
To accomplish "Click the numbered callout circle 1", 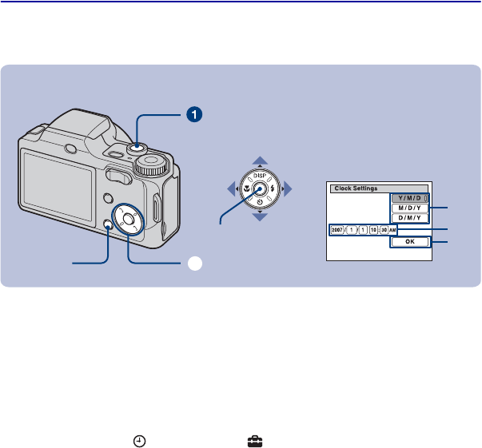I will 194,114.
